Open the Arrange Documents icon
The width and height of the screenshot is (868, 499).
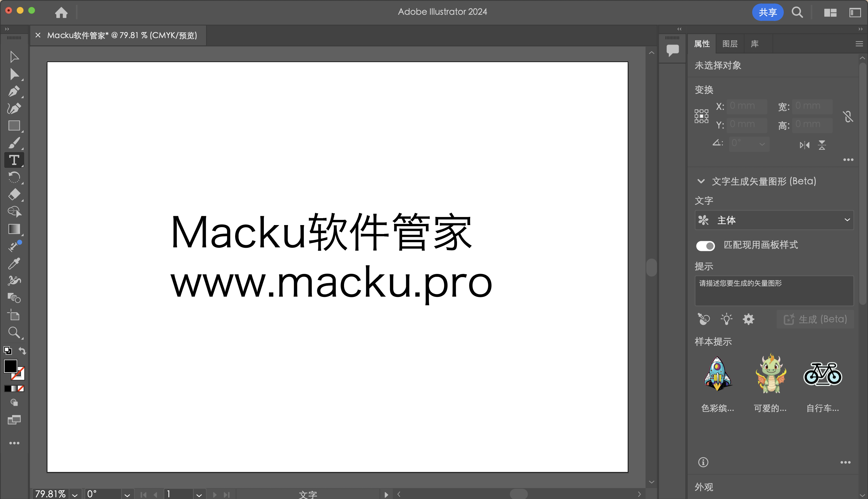tap(830, 13)
